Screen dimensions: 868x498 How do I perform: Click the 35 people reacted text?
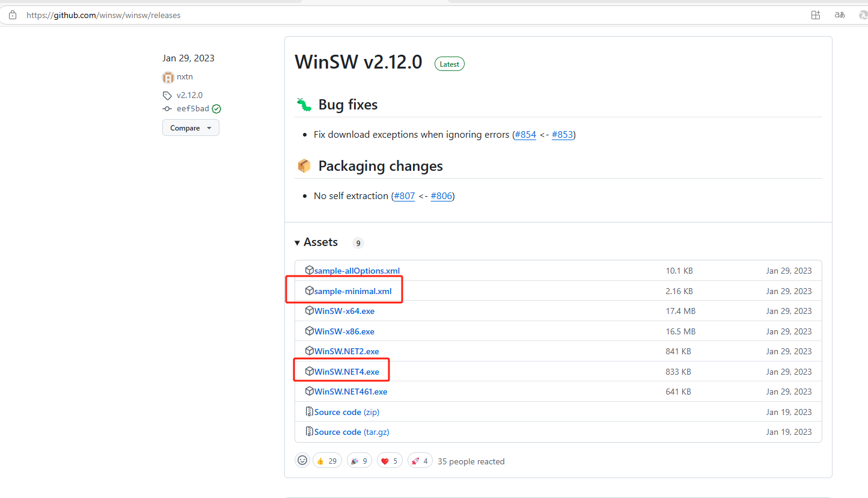(471, 461)
